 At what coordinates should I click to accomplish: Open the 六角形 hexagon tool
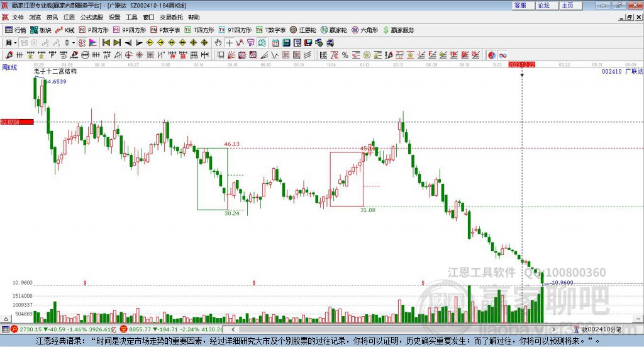tap(365, 30)
